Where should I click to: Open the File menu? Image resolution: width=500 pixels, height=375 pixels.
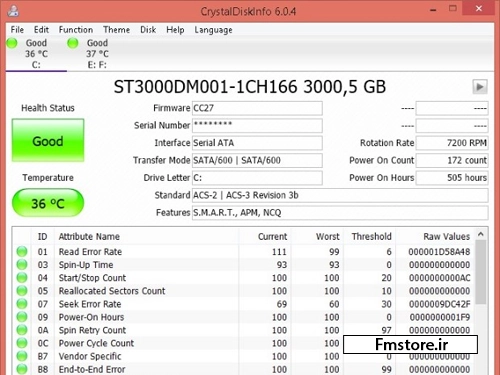(17, 30)
